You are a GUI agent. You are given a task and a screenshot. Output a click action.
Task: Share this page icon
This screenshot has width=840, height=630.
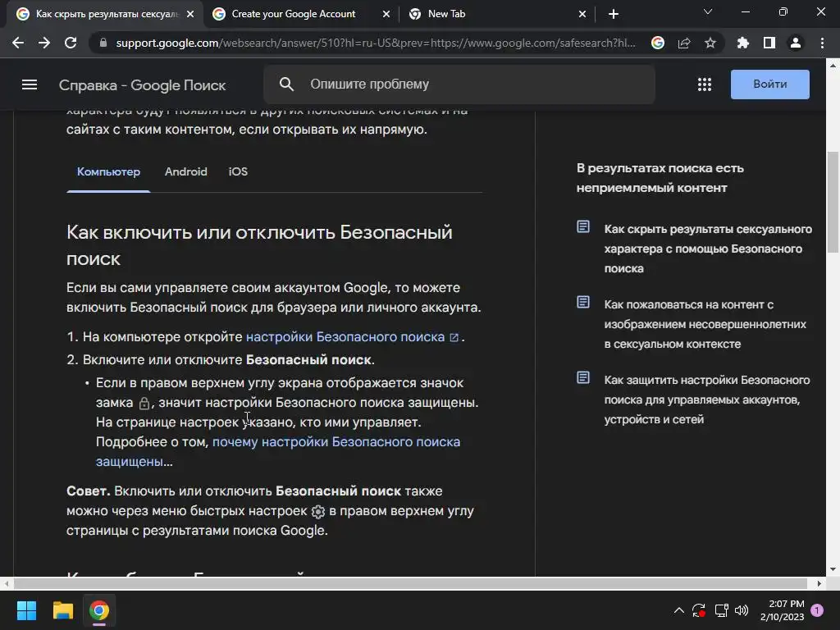[x=684, y=43]
